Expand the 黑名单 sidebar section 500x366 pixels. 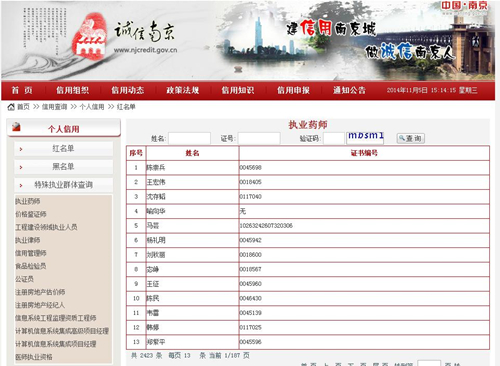63,167
